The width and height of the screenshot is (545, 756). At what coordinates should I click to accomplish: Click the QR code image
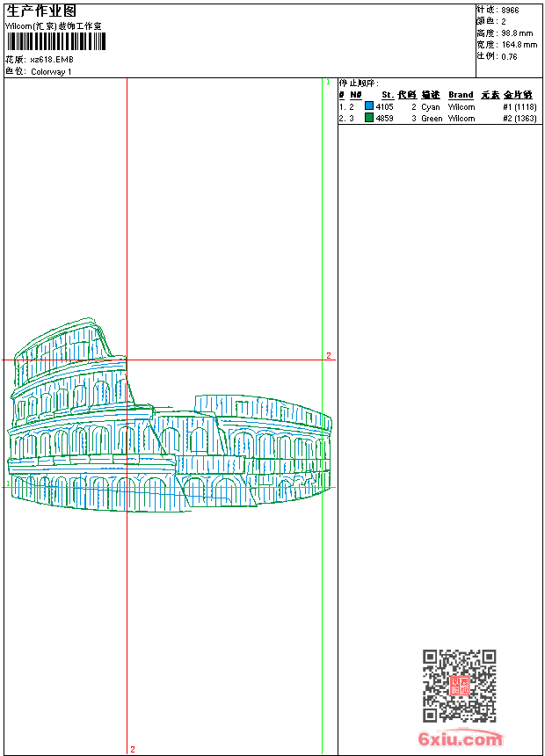459,686
